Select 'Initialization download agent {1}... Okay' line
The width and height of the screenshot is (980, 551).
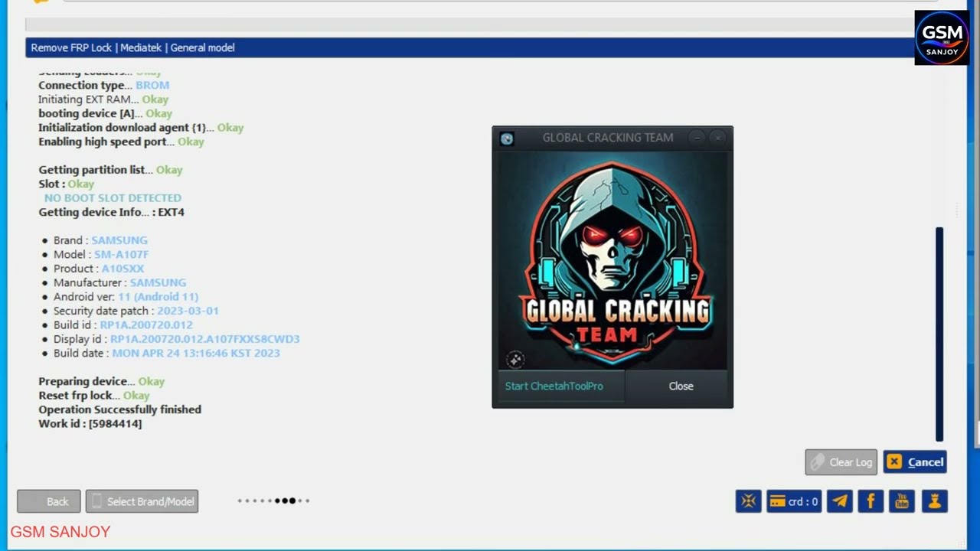coord(141,128)
